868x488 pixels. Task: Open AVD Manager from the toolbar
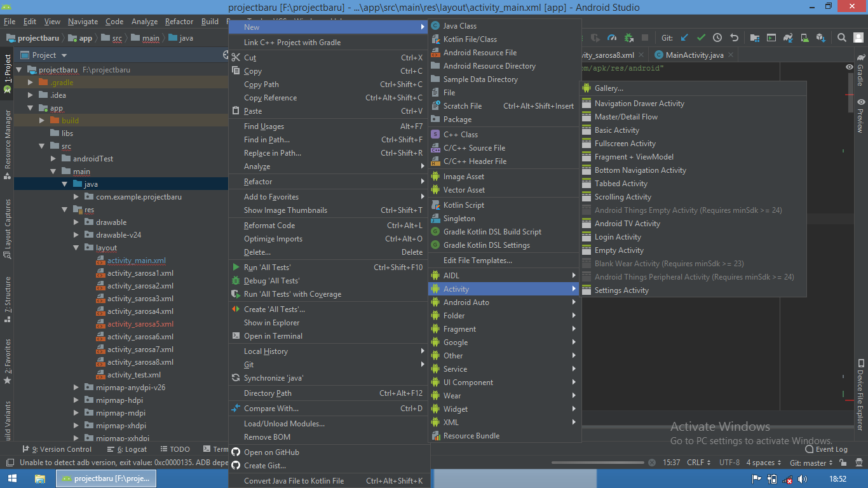pyautogui.click(x=805, y=37)
